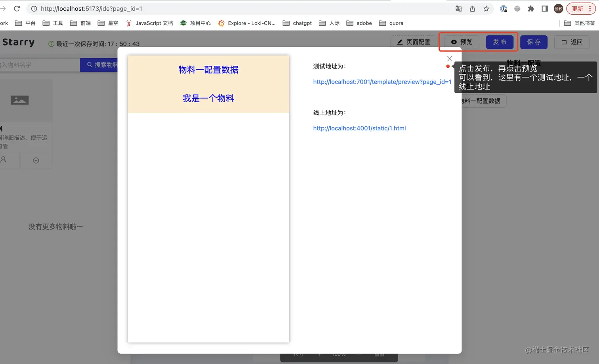Viewport: 599px width, 364px height.
Task: Click the 物料一配置数据 tag behind the dialog
Action: click(481, 101)
